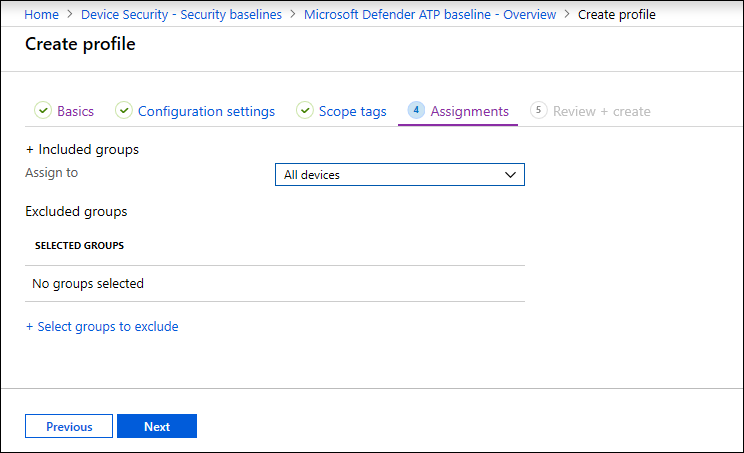The width and height of the screenshot is (744, 453).
Task: Click the Configuration settings checkmark icon
Action: click(124, 111)
